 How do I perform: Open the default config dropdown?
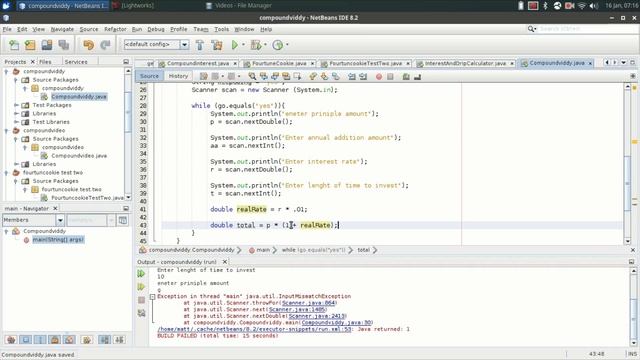point(184,44)
